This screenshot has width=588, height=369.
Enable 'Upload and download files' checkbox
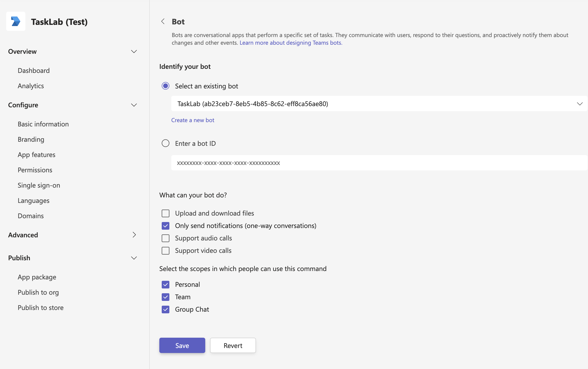pos(166,213)
